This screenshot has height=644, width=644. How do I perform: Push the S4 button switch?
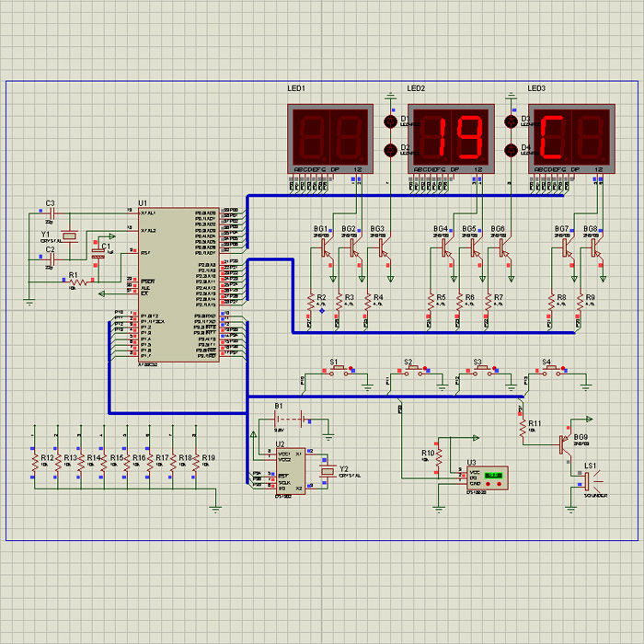tap(552, 371)
